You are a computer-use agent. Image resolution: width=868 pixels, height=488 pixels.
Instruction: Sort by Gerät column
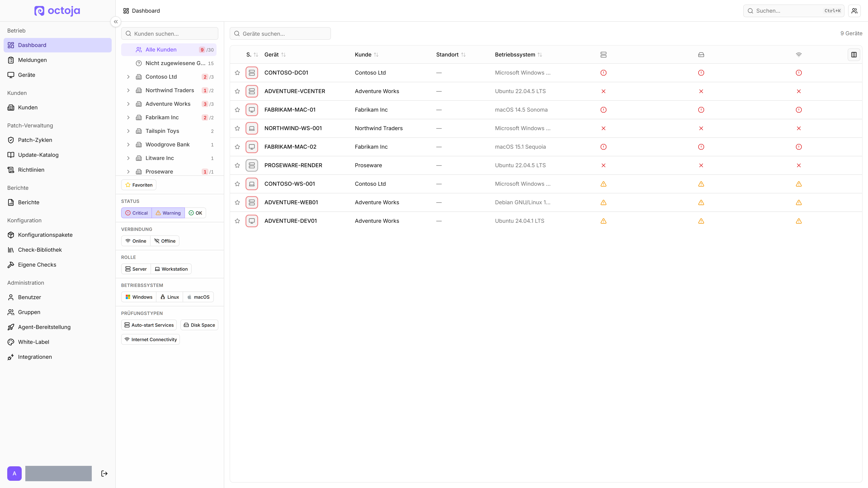coord(275,54)
